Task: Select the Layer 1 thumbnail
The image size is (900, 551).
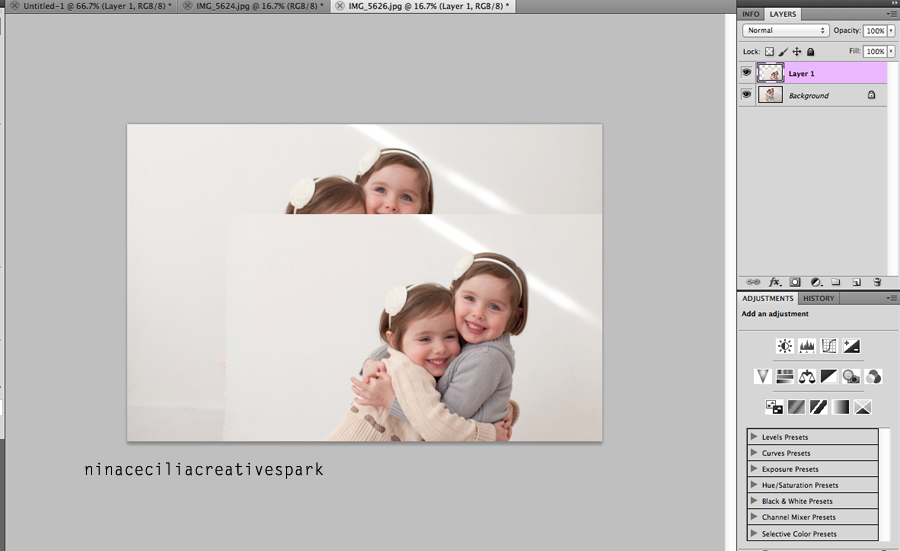Action: 770,73
